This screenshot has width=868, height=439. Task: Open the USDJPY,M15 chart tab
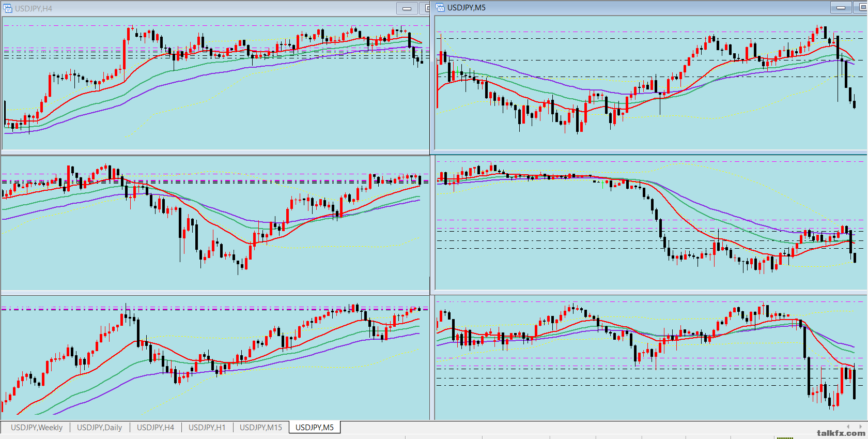pos(261,427)
